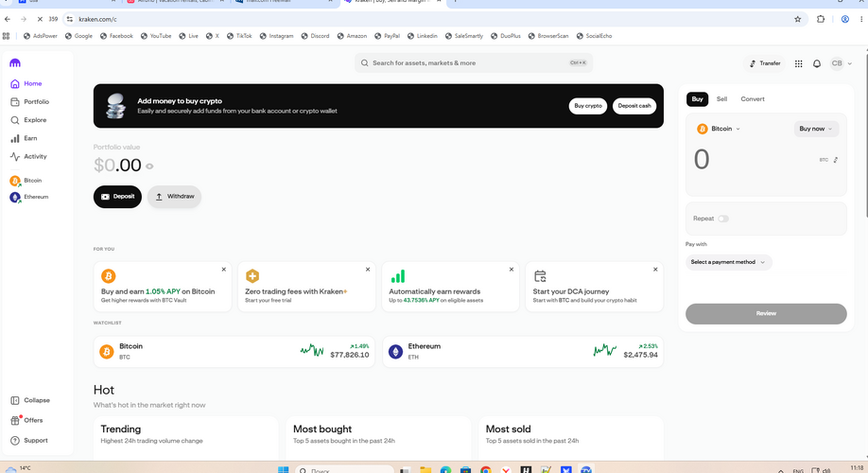Expand the Bitcoin asset selector
Screen dimensions: 868x473
tap(719, 129)
